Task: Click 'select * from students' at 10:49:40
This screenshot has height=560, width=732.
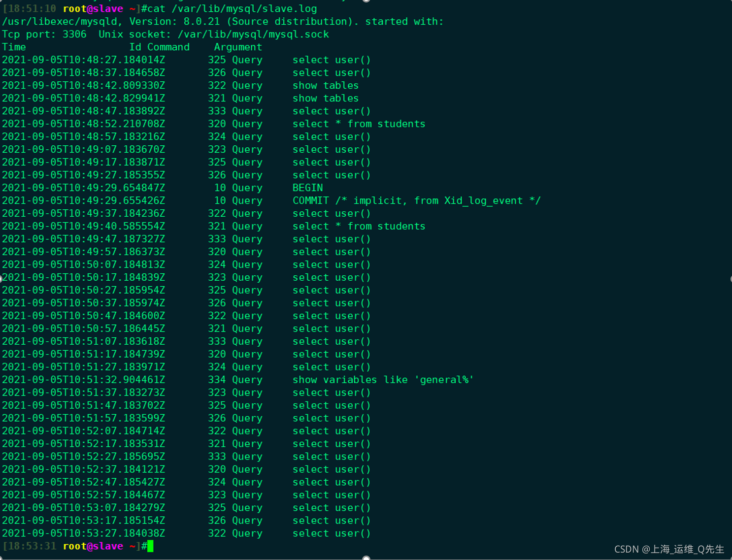Action: 359,227
